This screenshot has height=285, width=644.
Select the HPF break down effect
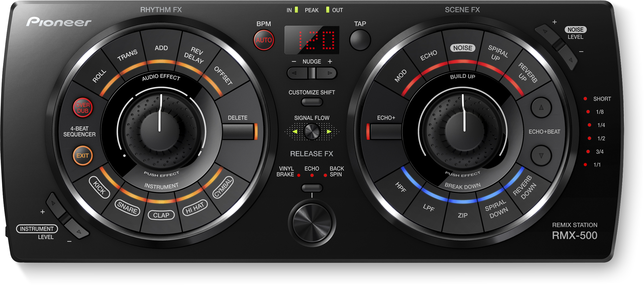coord(400,188)
